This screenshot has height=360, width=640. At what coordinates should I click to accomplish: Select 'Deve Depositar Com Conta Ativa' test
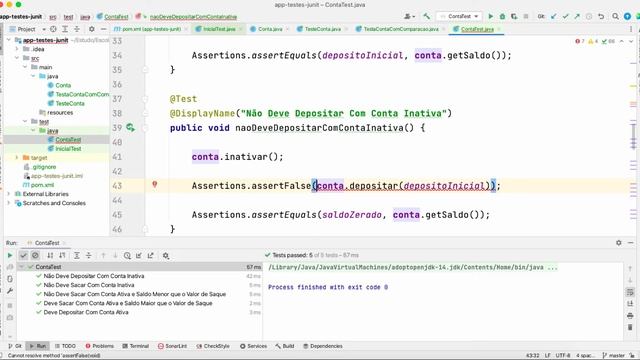tap(86, 312)
